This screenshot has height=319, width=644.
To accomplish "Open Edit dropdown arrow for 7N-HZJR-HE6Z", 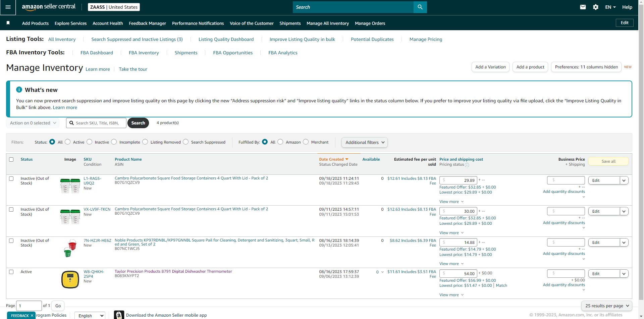I will pos(624,243).
